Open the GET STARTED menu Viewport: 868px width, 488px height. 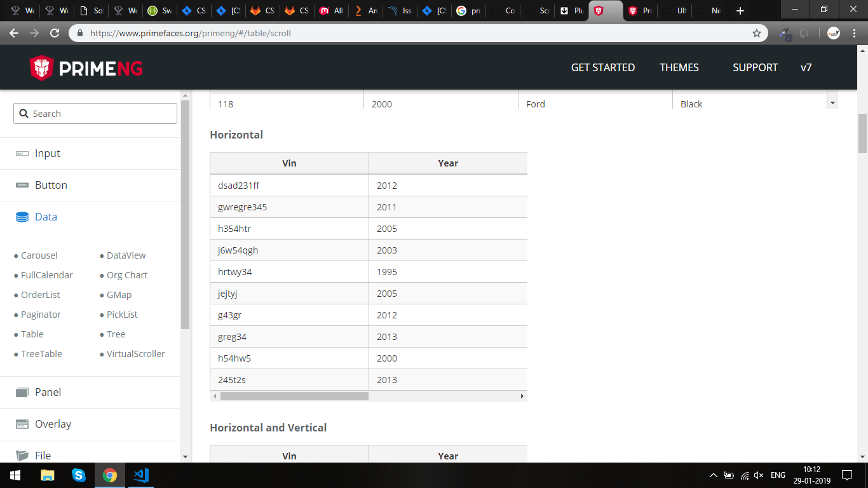[602, 67]
